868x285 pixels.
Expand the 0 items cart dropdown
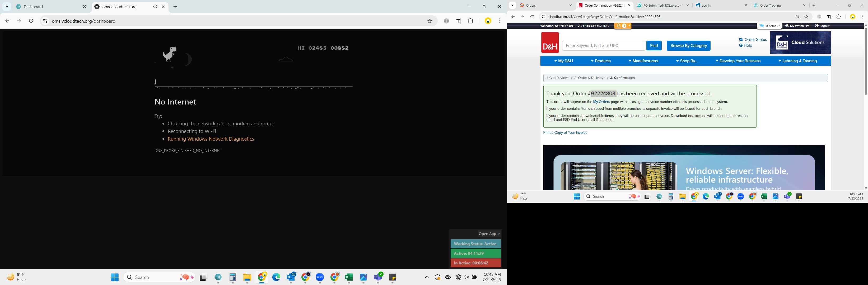[x=769, y=26]
